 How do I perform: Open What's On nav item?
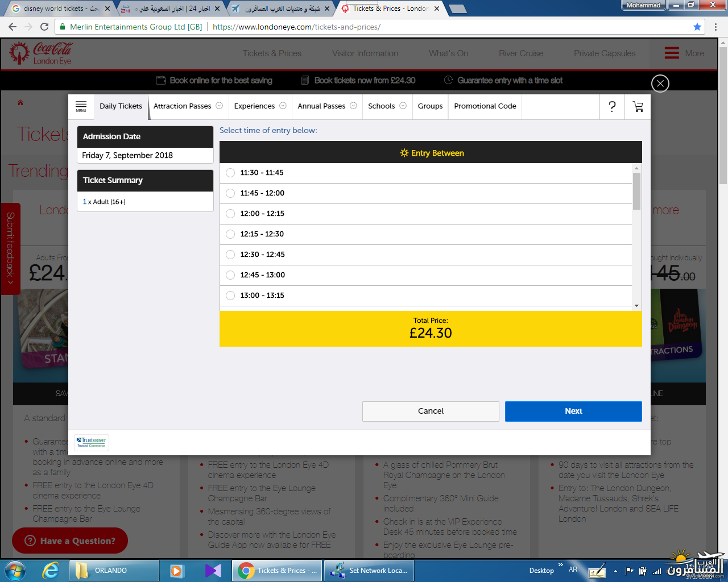(x=448, y=53)
